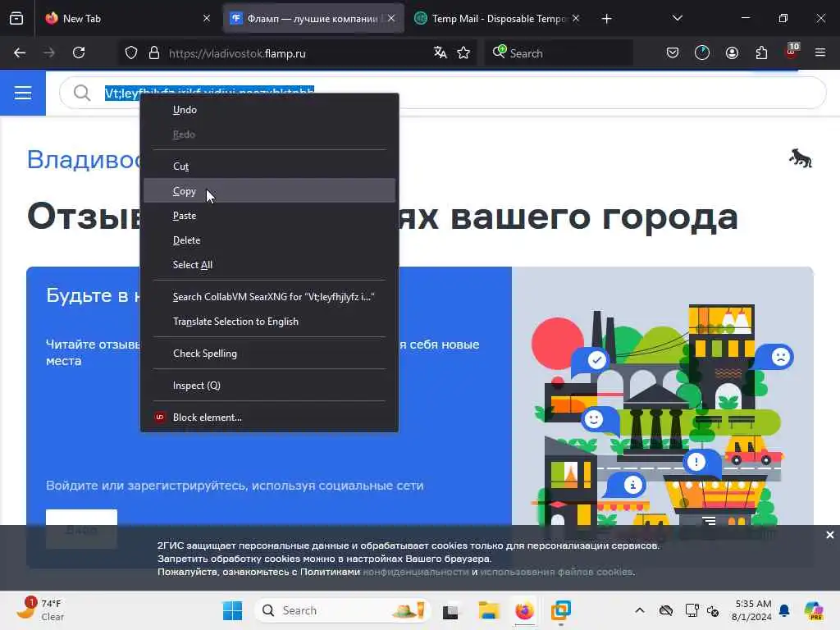Click the circular clock toolbar icon
This screenshot has width=840, height=630.
[702, 53]
